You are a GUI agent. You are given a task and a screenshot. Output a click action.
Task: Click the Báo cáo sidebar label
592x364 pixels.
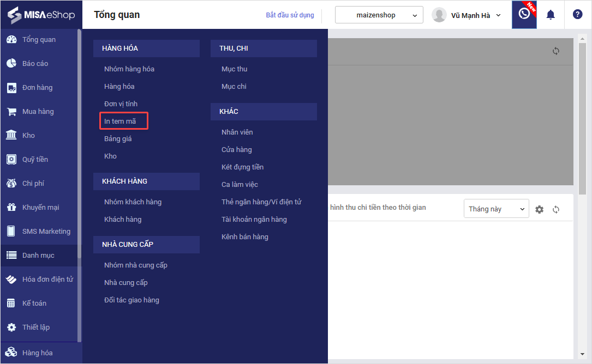[35, 63]
